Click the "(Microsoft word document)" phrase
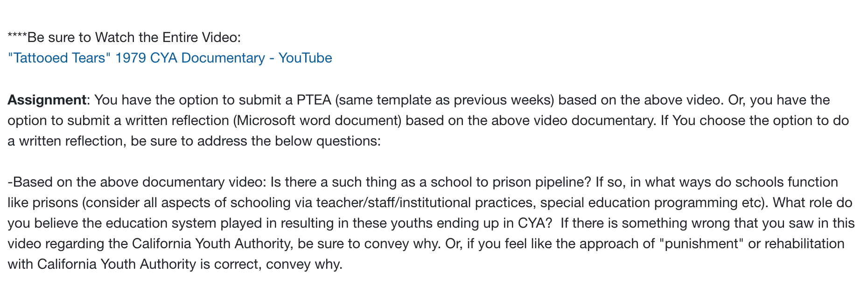 (x=317, y=121)
